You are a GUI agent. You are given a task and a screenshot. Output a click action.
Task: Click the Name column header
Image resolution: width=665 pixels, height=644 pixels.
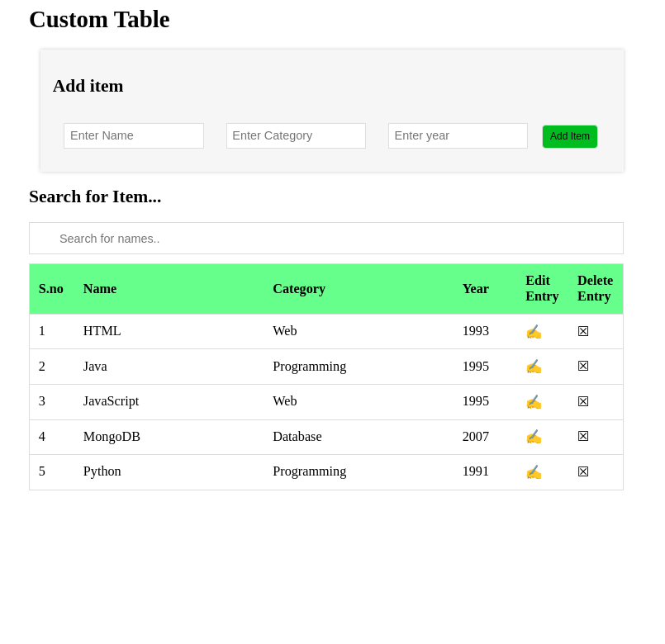click(x=100, y=289)
